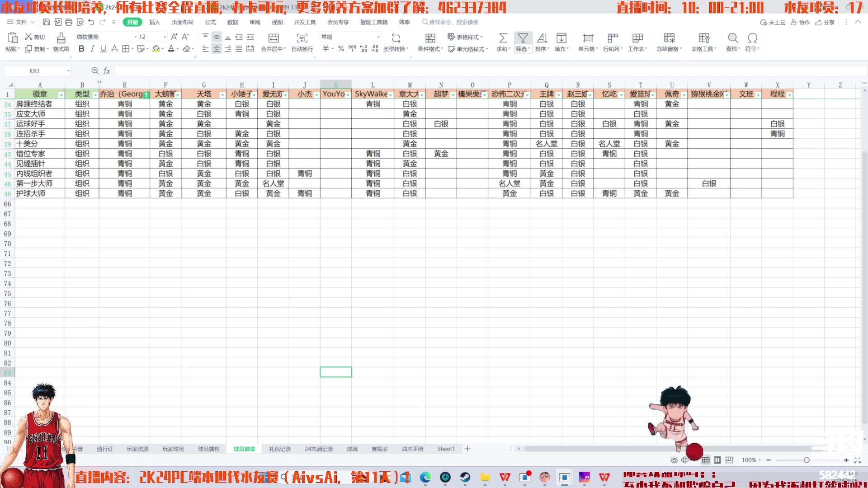Click the Print icon in quick toolbar
Image resolution: width=868 pixels, height=488 pixels.
pos(69,22)
